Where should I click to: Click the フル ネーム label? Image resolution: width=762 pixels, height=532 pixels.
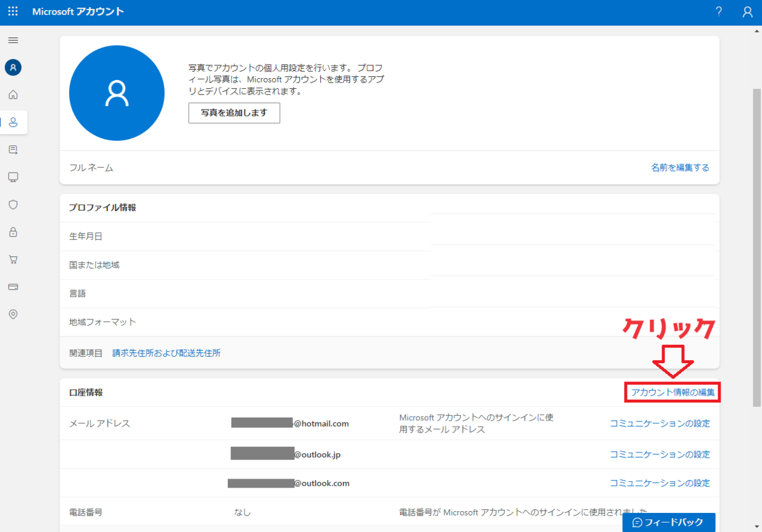pos(91,168)
